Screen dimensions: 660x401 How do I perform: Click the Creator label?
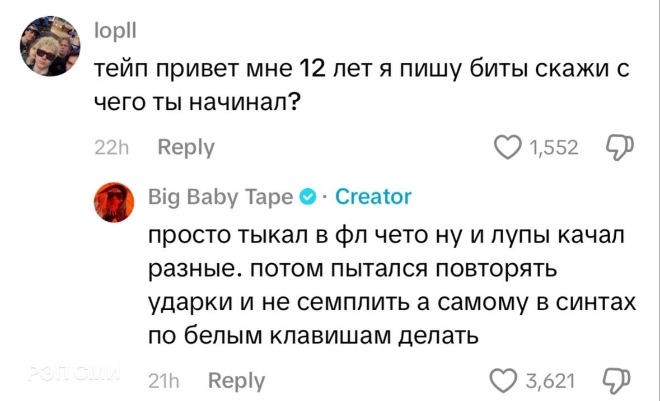point(373,197)
